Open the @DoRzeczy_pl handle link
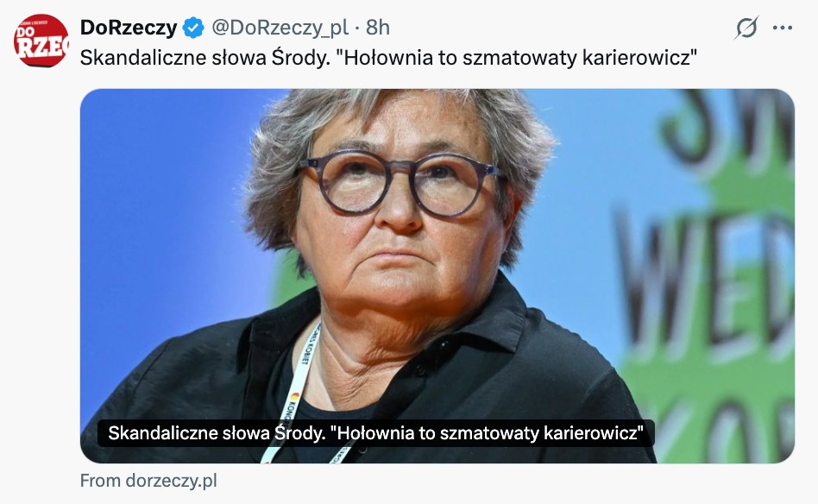Image resolution: width=818 pixels, height=504 pixels. tap(280, 28)
